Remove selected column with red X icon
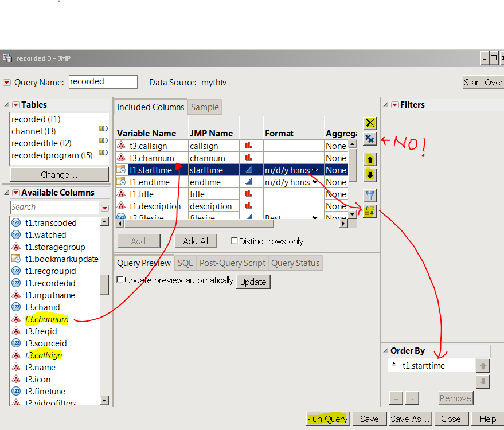The image size is (504, 430). 369,123
